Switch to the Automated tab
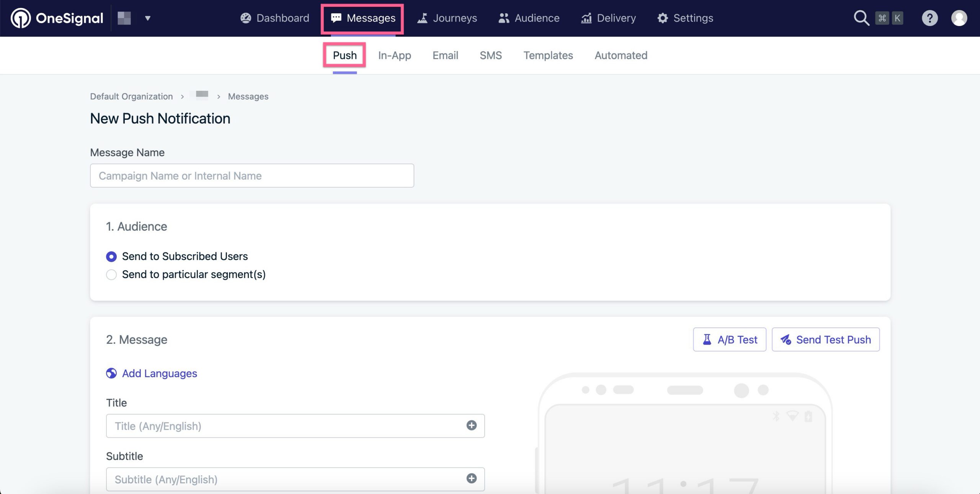 [x=621, y=55]
